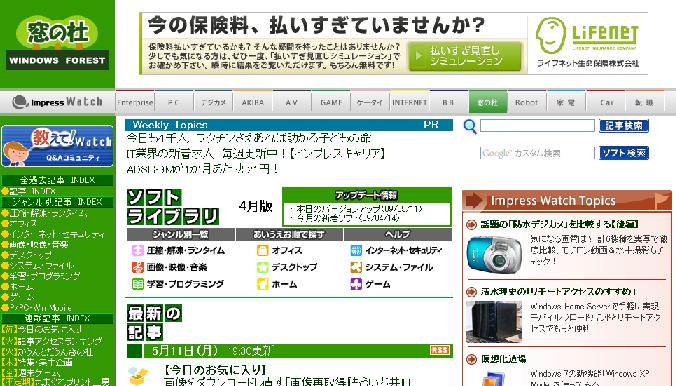The height and width of the screenshot is (386, 676).
Task: Subscribe via the orange RSS icon
Action: (440, 350)
